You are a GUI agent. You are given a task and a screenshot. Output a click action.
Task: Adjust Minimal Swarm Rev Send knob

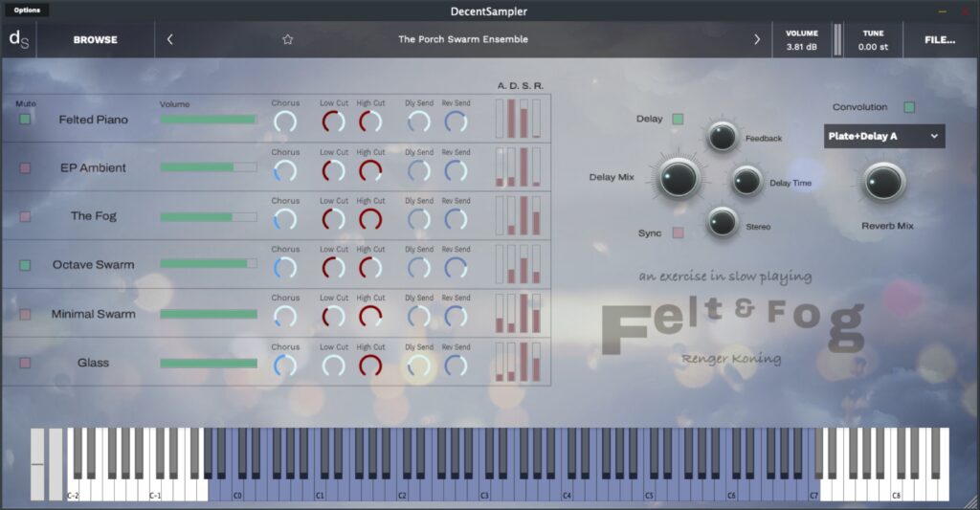tap(456, 317)
